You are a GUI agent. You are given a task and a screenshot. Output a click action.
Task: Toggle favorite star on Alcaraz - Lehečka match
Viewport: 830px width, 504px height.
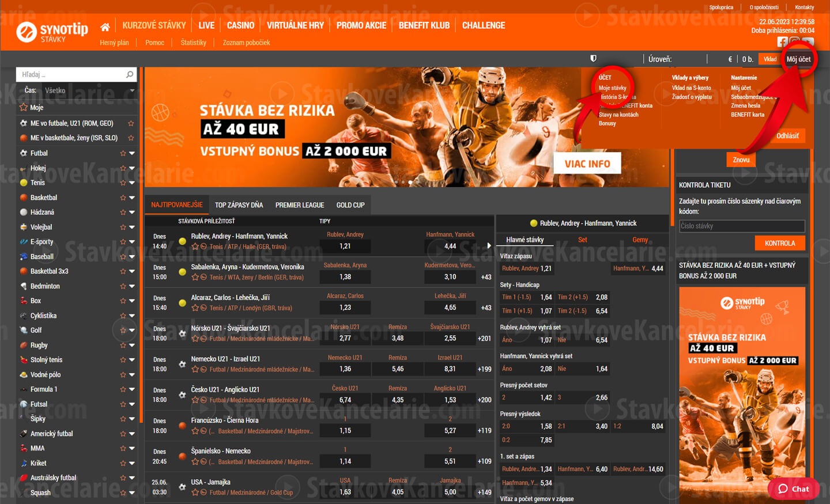click(195, 308)
